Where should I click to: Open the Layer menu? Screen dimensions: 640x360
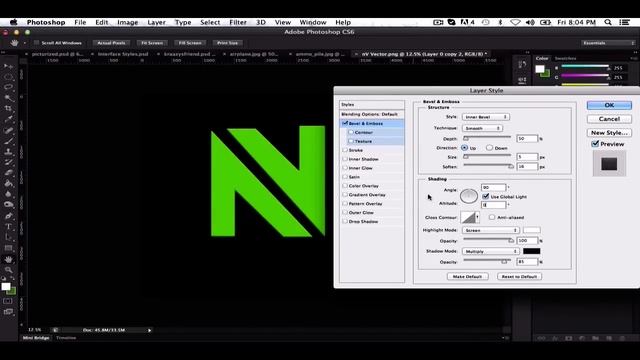156,22
